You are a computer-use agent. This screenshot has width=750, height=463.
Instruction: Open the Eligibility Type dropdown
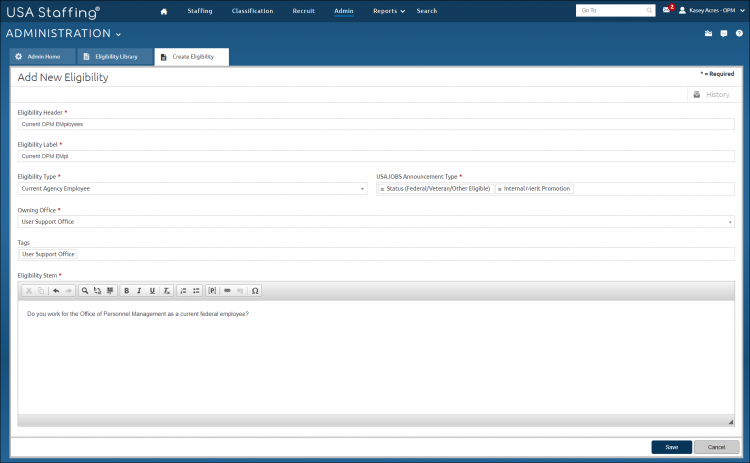click(x=192, y=188)
